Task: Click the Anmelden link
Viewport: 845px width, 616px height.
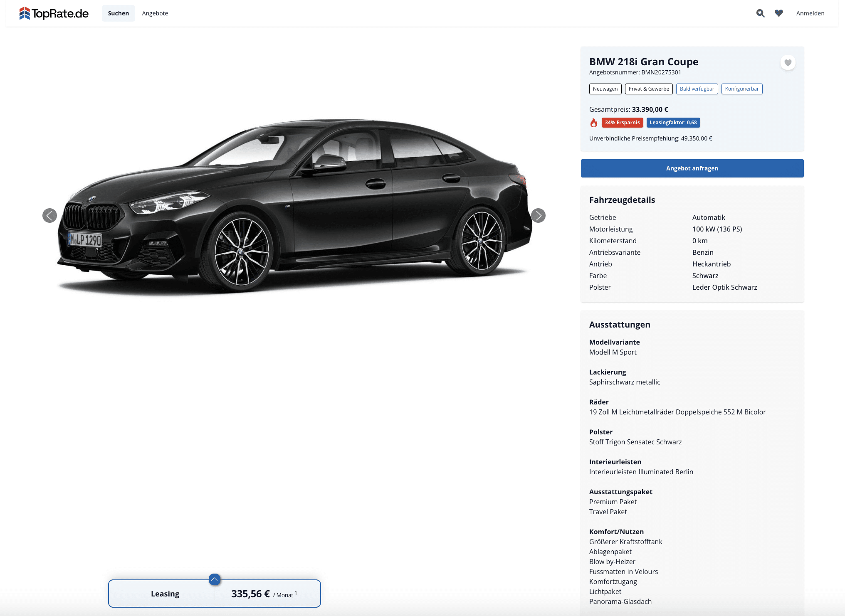Action: tap(810, 13)
